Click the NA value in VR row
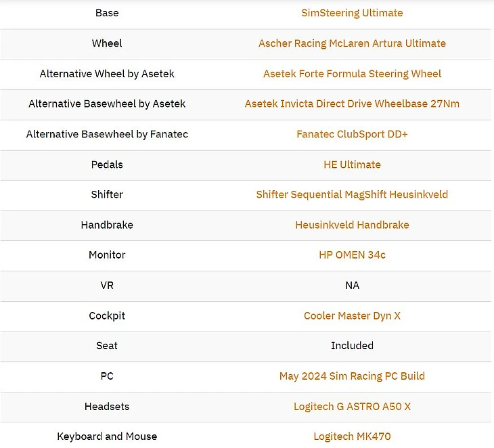The image size is (494, 448). click(352, 286)
